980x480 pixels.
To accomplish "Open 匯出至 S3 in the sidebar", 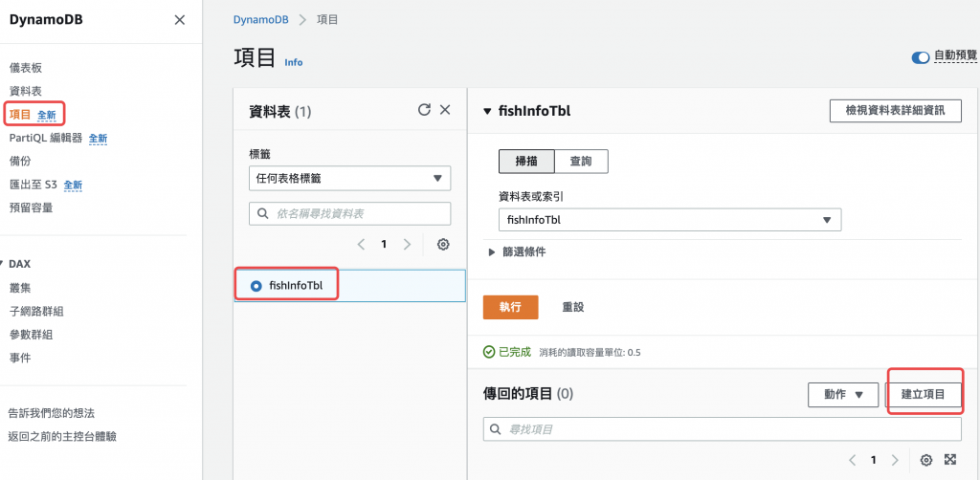I will tap(33, 185).
